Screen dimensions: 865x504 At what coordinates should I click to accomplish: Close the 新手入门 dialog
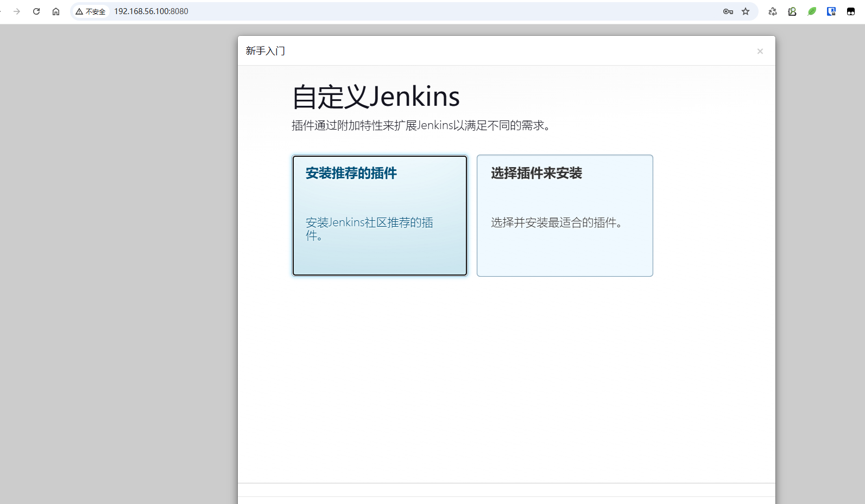click(760, 51)
